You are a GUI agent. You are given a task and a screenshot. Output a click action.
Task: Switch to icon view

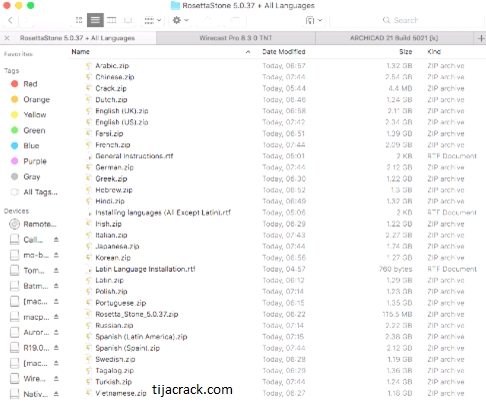[79, 20]
